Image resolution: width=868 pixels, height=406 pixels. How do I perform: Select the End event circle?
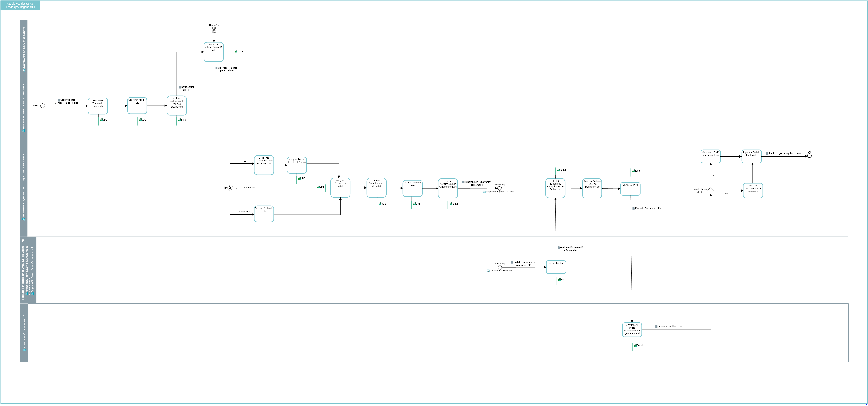pyautogui.click(x=809, y=156)
